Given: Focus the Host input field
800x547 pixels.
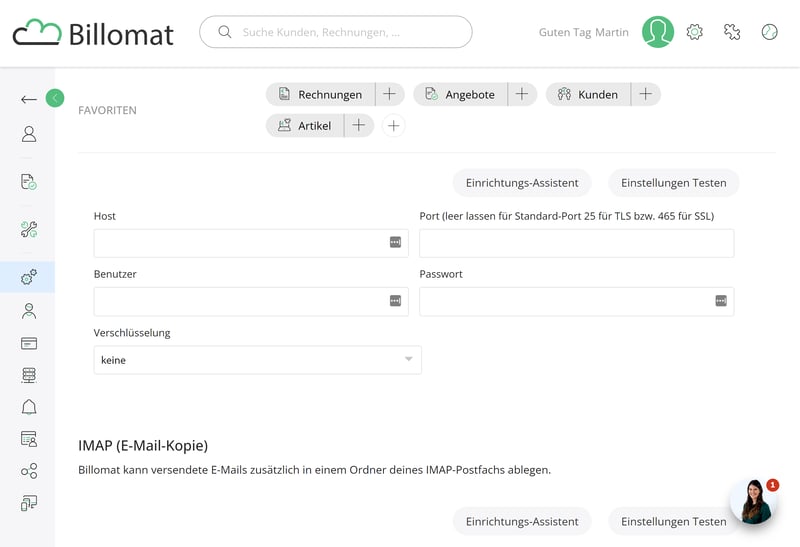Looking at the screenshot, I should pos(240,243).
